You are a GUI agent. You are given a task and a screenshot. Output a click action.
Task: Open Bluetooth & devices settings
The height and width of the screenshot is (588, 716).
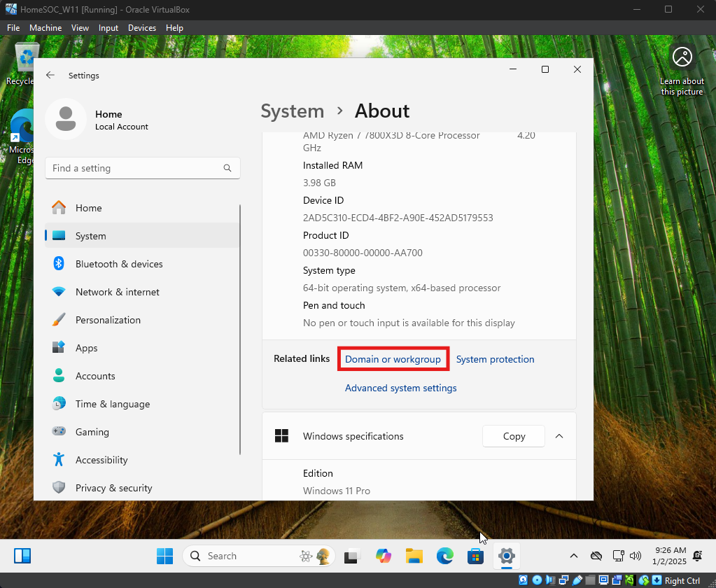coord(118,264)
